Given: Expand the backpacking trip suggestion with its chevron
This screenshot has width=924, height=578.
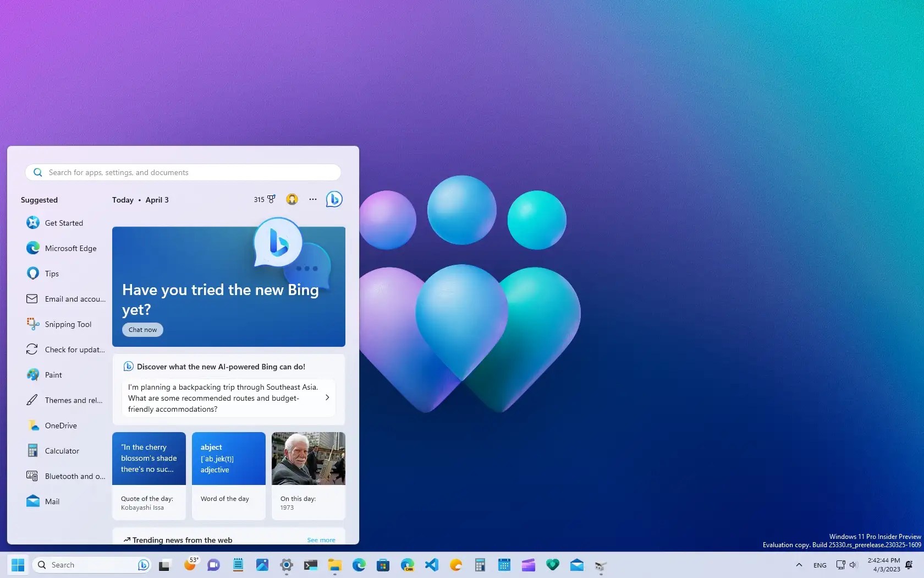Looking at the screenshot, I should [327, 397].
